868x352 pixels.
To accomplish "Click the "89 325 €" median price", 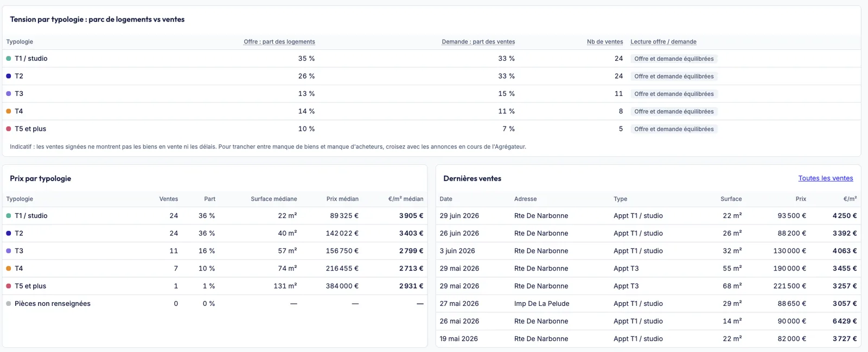I will click(344, 216).
